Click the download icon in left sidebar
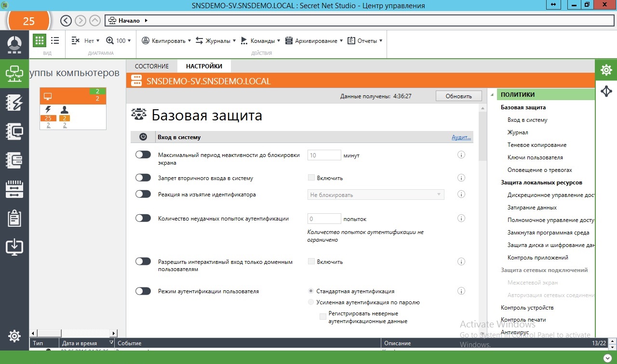 click(x=14, y=247)
